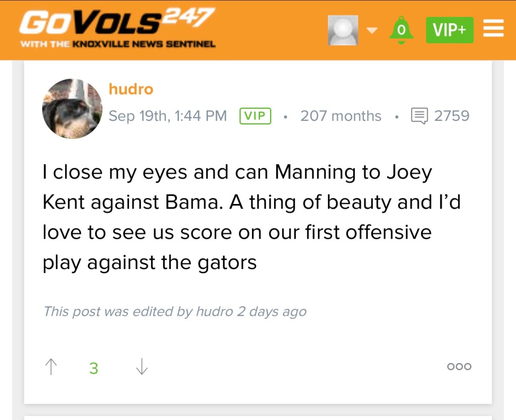Click the header profile avatar
The image size is (516, 420).
click(x=343, y=30)
